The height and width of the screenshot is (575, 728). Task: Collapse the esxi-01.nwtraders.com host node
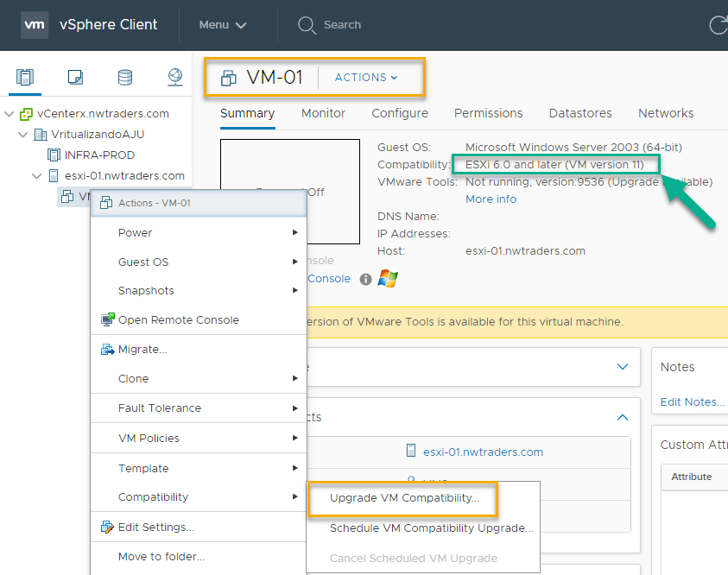pyautogui.click(x=37, y=176)
